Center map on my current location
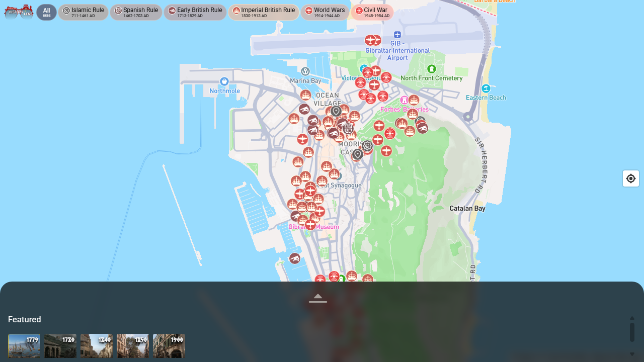644x362 pixels. [631, 178]
